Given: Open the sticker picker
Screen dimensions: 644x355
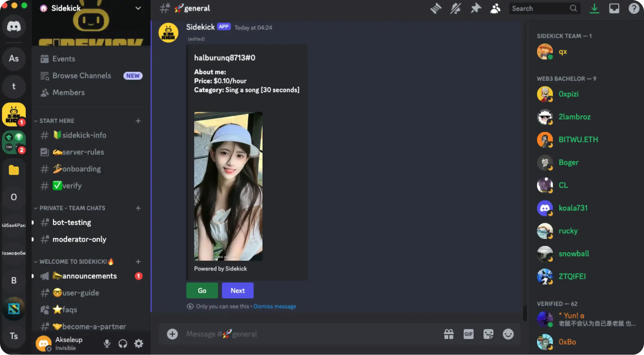Looking at the screenshot, I should point(488,334).
